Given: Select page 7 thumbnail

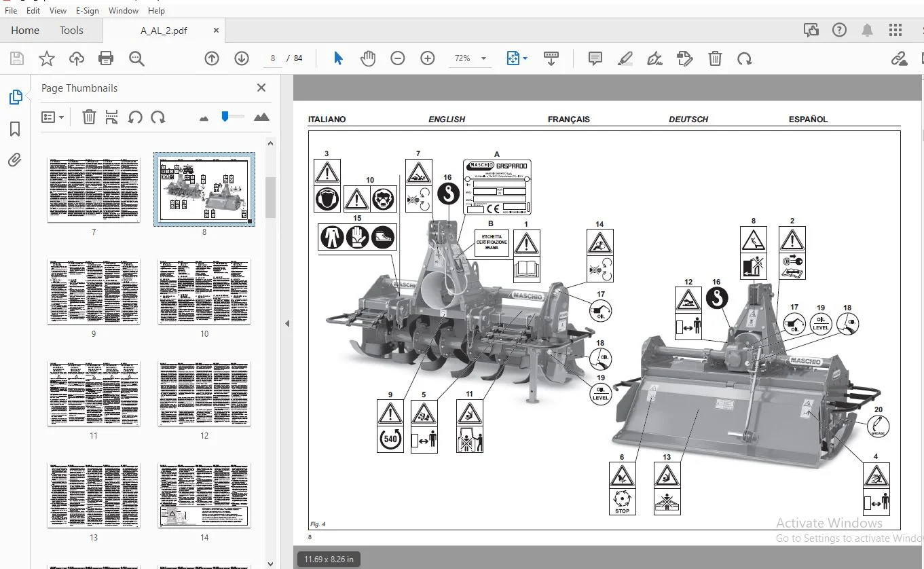Looking at the screenshot, I should tap(94, 189).
